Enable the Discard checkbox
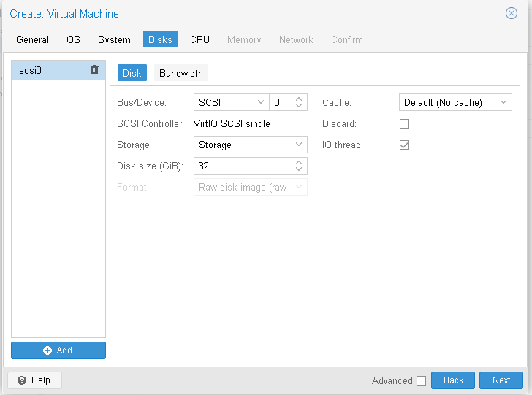This screenshot has height=395, width=532. click(x=404, y=123)
